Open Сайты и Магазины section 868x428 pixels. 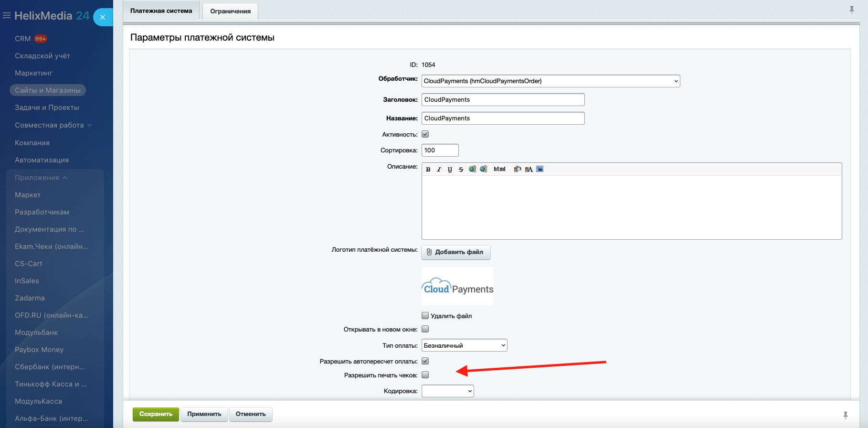pyautogui.click(x=48, y=90)
